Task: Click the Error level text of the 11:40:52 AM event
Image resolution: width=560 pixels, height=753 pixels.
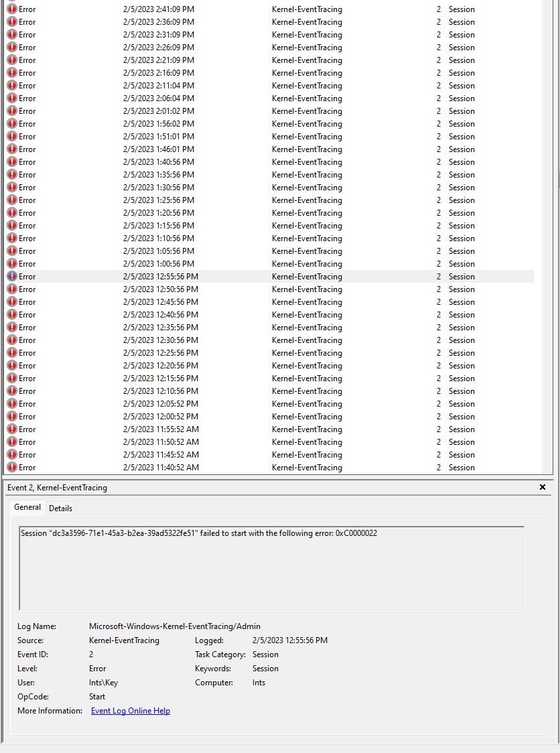Action: pos(27,467)
